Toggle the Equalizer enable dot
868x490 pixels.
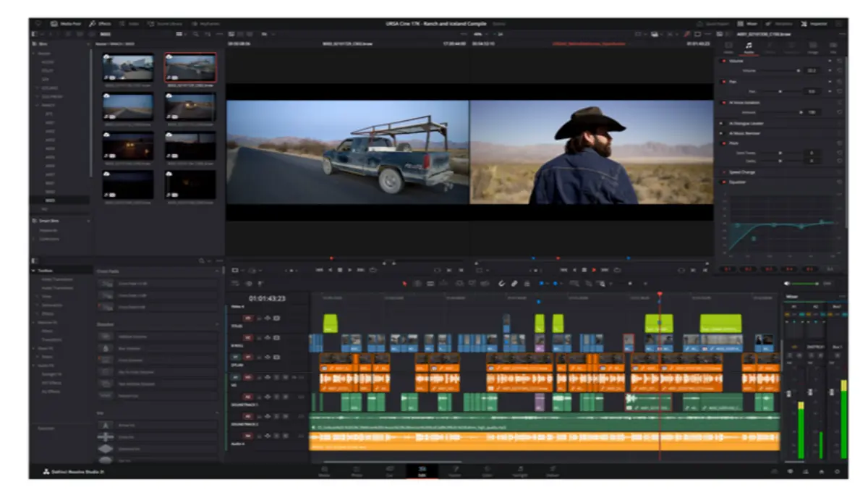pyautogui.click(x=723, y=182)
